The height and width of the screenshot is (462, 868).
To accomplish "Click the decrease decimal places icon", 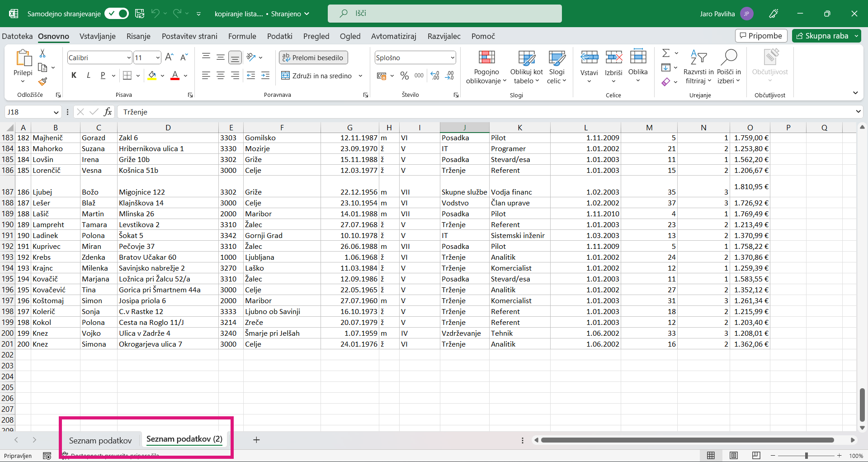I will [x=449, y=76].
